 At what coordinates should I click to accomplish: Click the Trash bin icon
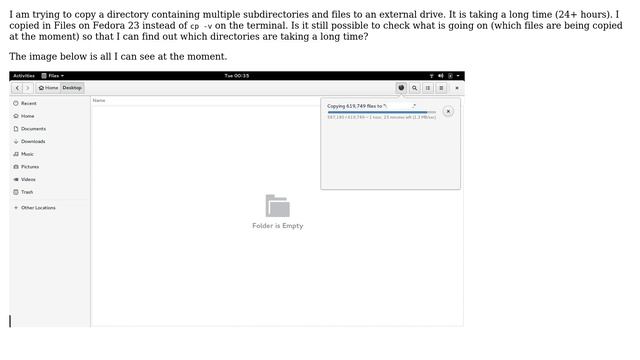point(16,192)
